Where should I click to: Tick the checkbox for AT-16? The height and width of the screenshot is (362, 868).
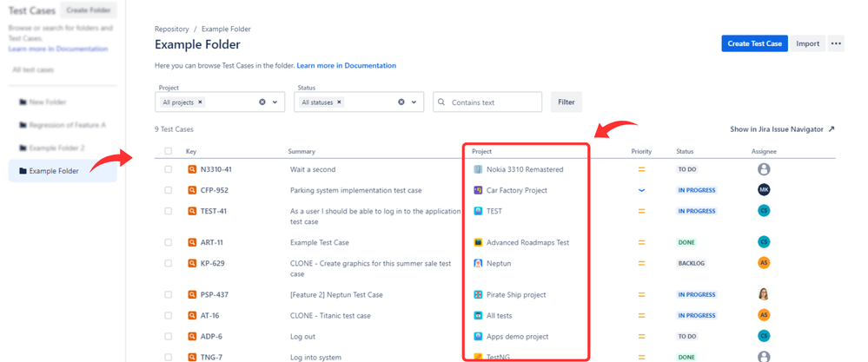[169, 316]
